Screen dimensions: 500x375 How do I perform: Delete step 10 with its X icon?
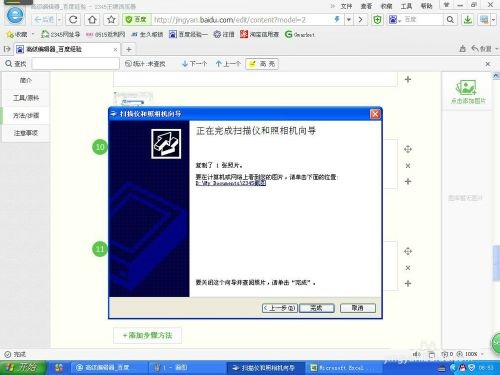pos(408,165)
